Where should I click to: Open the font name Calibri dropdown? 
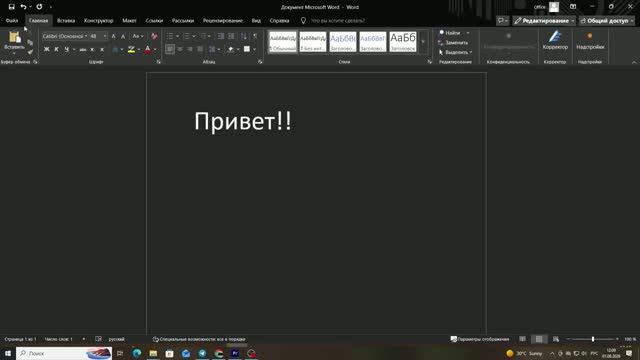tap(86, 36)
